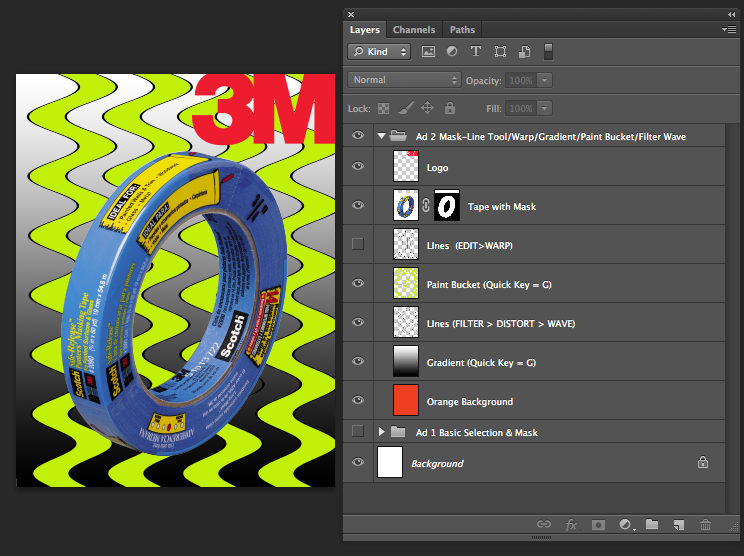744x556 pixels.
Task: Lock all padlock icon
Action: tap(450, 108)
